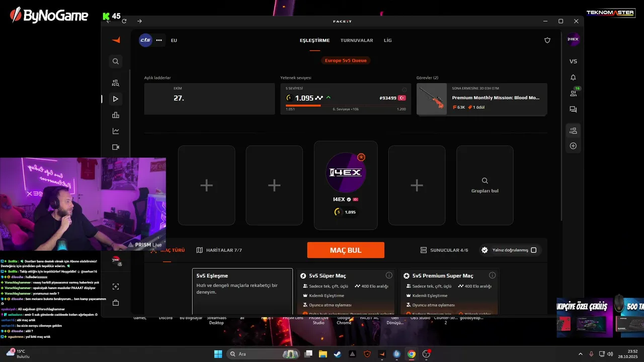This screenshot has height=362, width=644.
Task: Click the MAÇ BUL button
Action: coord(346,250)
